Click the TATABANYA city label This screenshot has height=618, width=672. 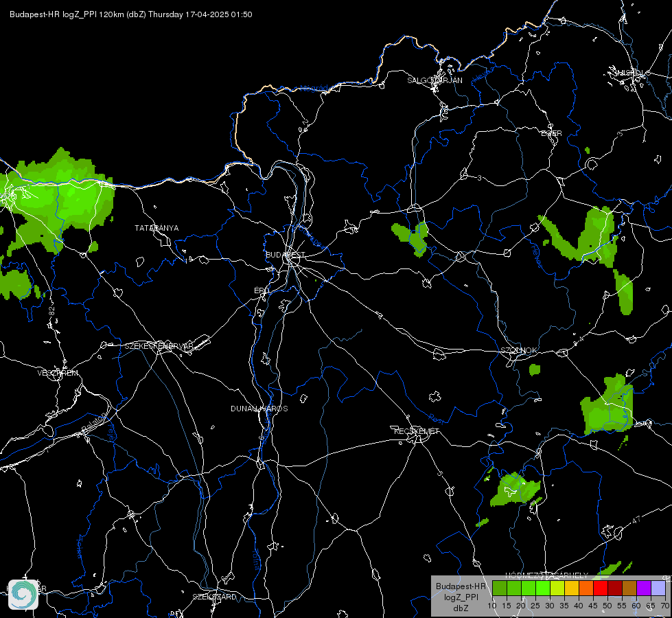click(157, 228)
